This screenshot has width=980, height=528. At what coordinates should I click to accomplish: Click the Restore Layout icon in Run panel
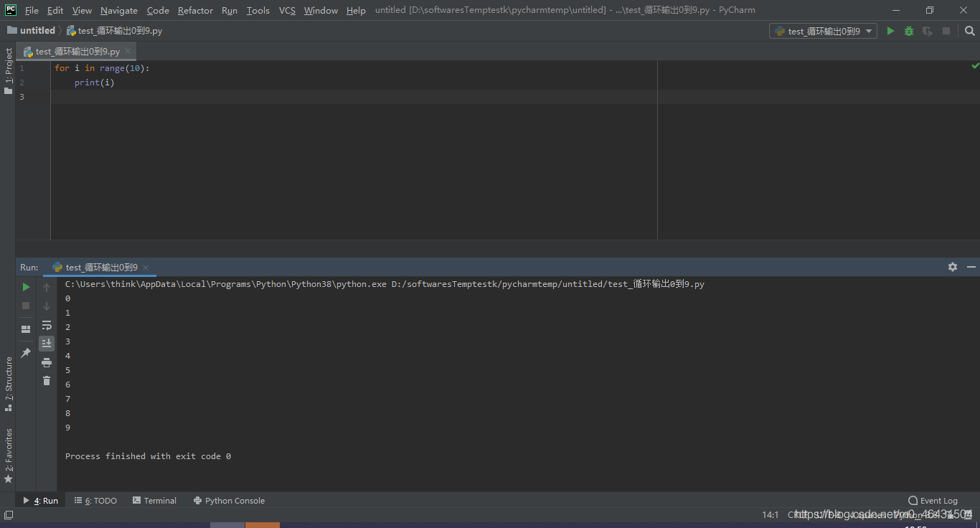pos(26,329)
